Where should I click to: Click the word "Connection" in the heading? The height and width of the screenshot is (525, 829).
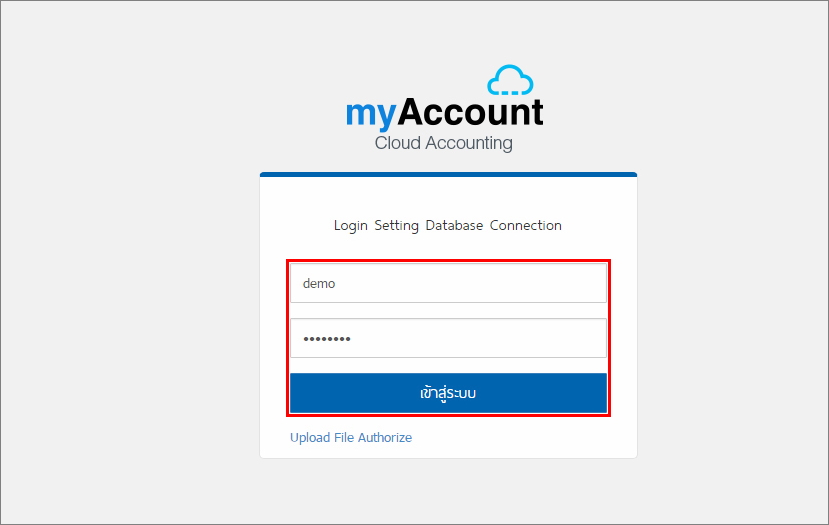pos(526,225)
